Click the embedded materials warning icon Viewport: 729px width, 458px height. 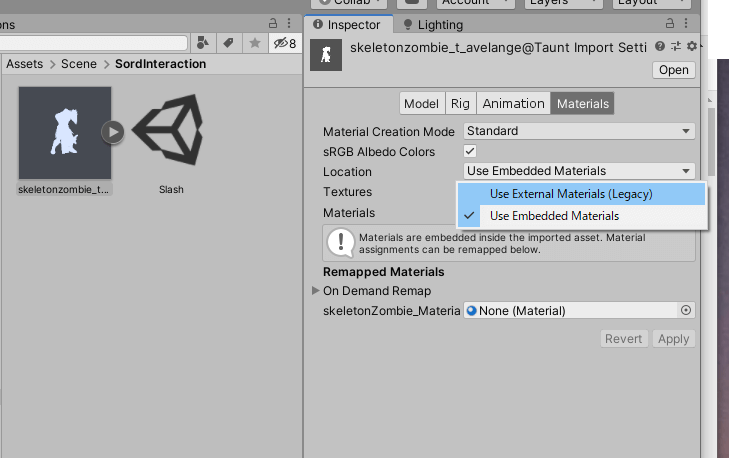pyautogui.click(x=341, y=243)
